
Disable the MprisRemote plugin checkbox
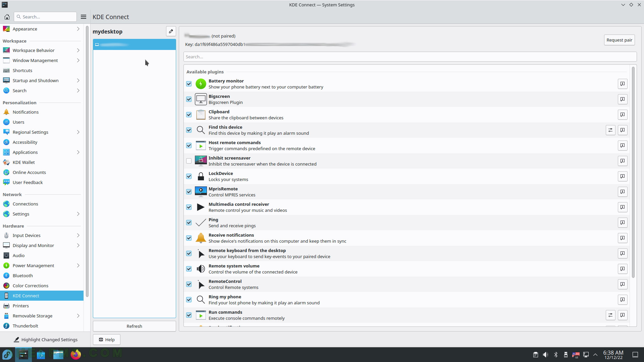point(189,192)
